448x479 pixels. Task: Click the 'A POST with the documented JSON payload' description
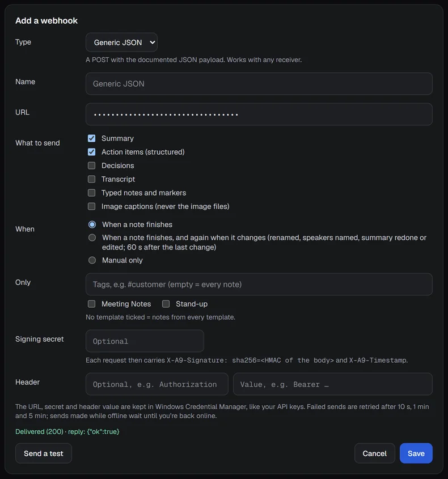click(x=194, y=60)
